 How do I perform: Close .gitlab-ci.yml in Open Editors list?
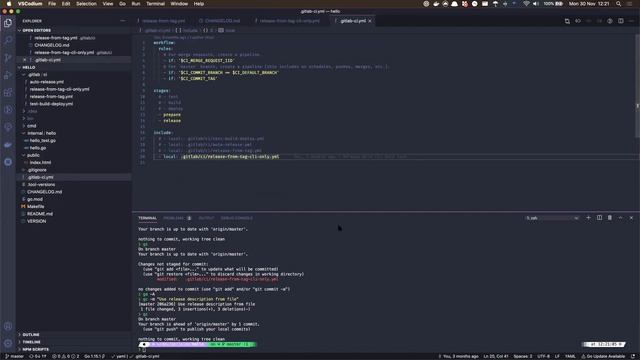pos(24,60)
